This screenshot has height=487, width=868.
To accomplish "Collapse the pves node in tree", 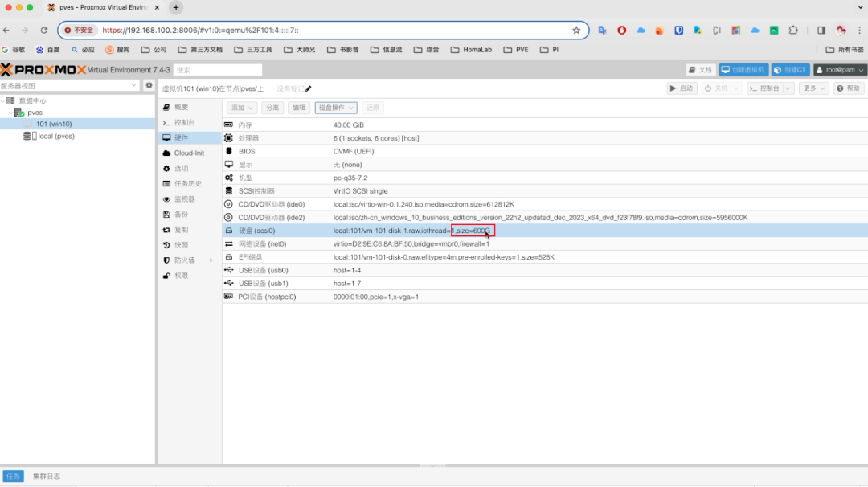I will pos(11,113).
